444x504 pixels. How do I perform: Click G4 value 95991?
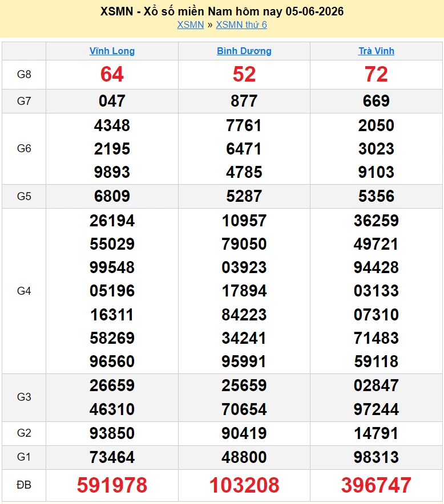[244, 361]
